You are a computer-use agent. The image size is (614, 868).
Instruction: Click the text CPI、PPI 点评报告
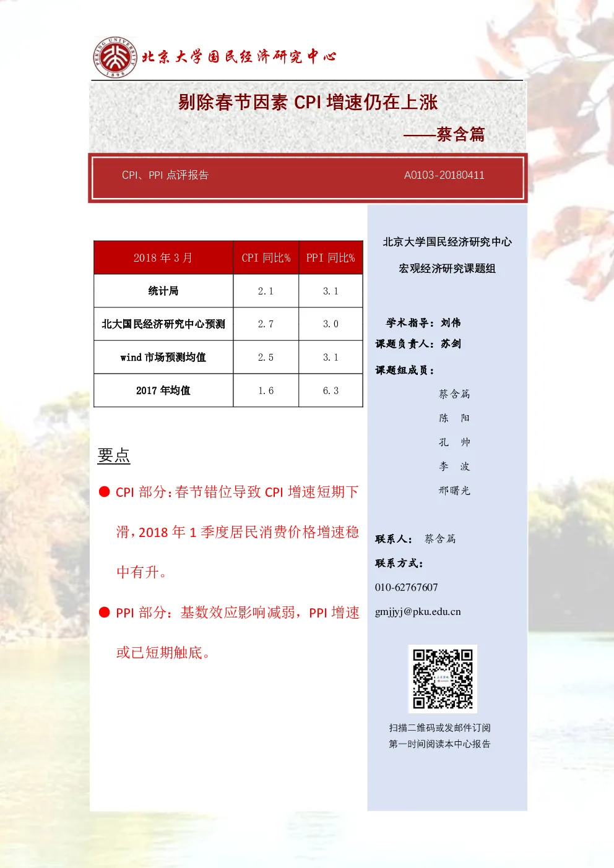165,175
